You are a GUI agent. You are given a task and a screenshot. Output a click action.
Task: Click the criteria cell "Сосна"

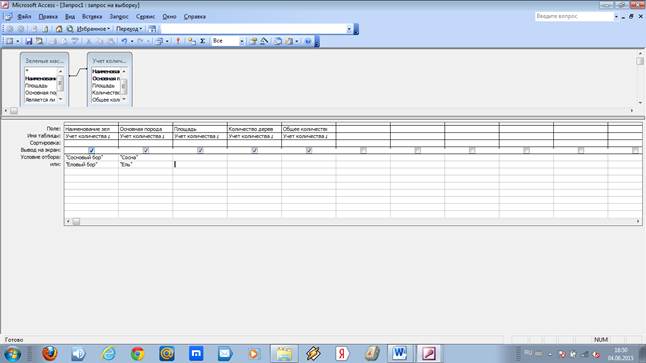[145, 157]
